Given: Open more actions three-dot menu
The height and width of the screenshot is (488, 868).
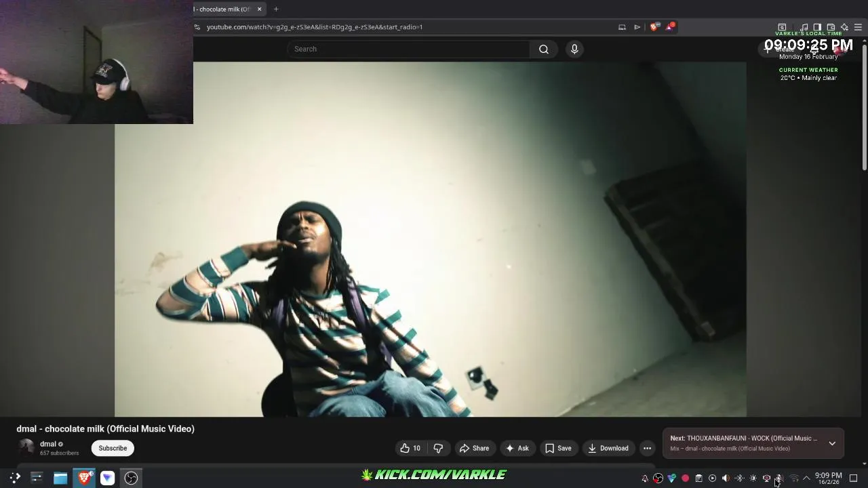Looking at the screenshot, I should coord(647,448).
